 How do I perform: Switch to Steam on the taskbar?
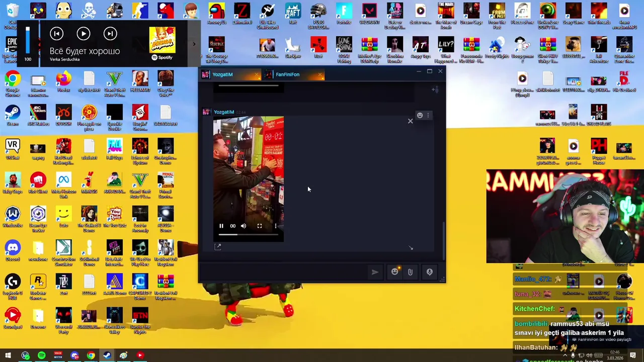[107, 356]
